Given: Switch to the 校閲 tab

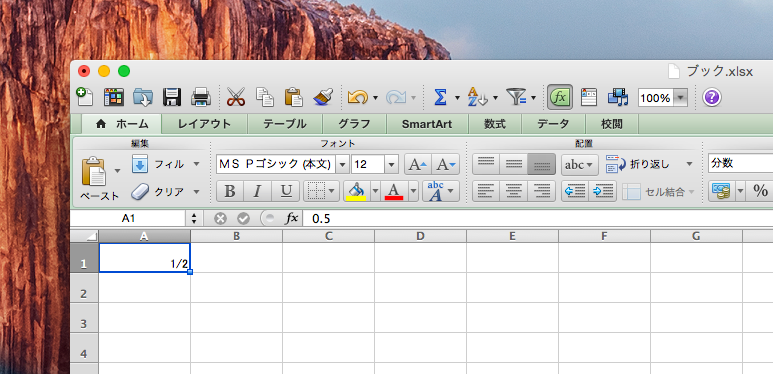Looking at the screenshot, I should click(612, 124).
